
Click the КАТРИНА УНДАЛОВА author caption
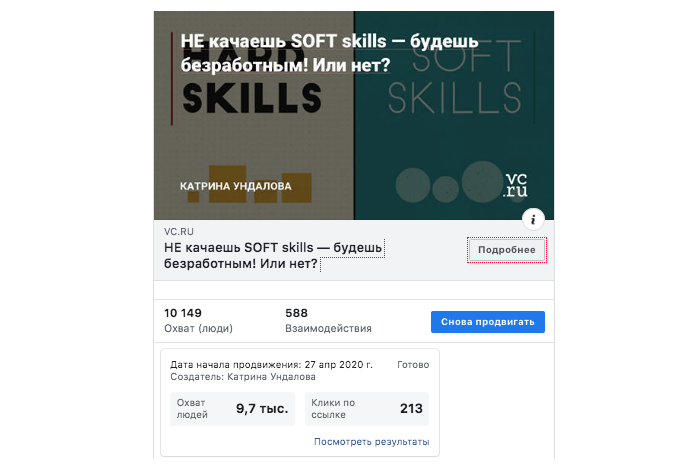pos(235,186)
